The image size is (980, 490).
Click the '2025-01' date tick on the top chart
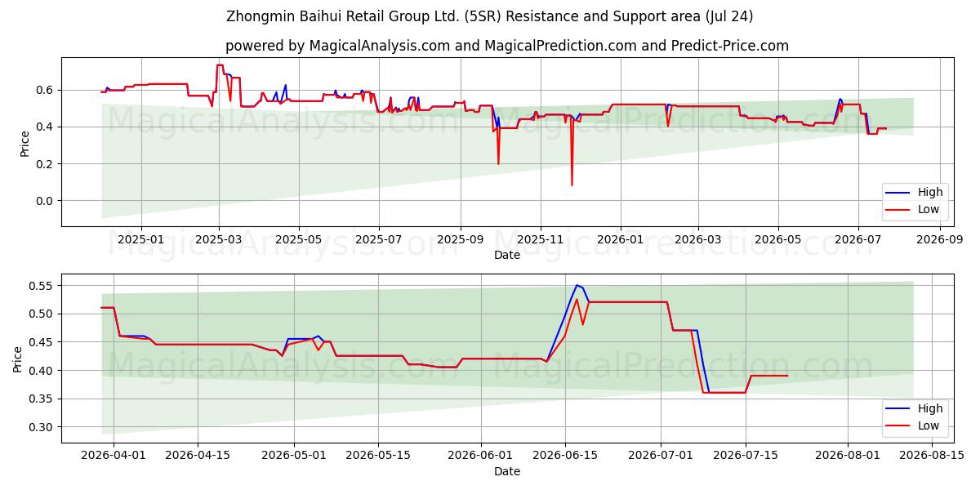point(141,239)
